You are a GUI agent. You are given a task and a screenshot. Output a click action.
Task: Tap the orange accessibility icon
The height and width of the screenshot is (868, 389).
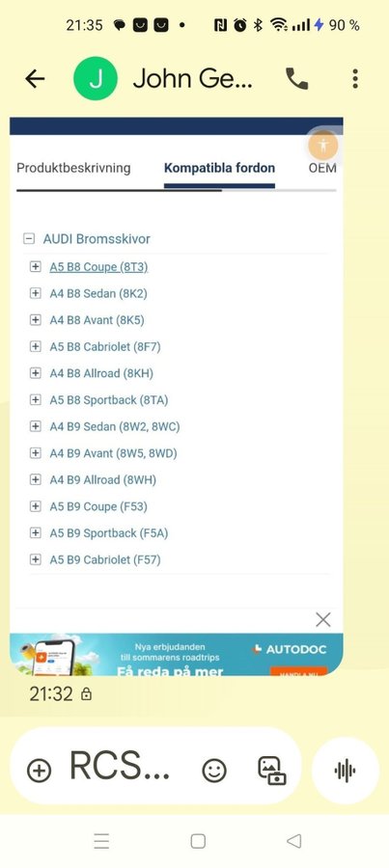point(323,147)
